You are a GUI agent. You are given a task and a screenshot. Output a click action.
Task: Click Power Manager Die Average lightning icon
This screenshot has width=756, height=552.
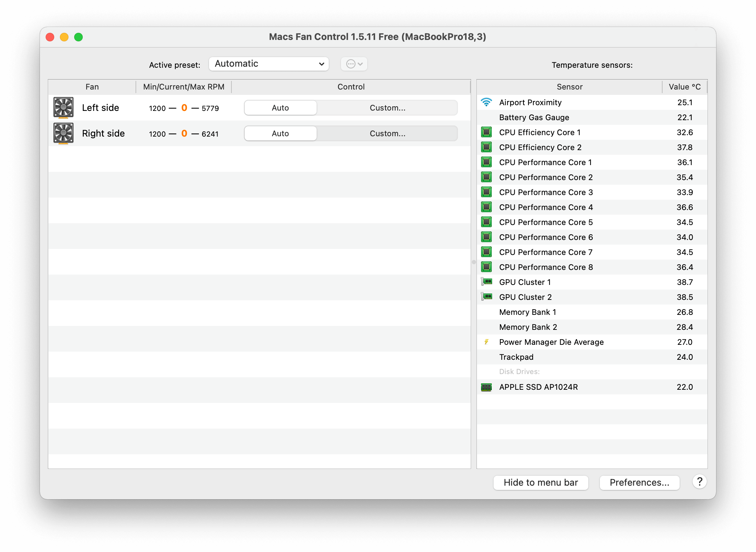pyautogui.click(x=486, y=342)
